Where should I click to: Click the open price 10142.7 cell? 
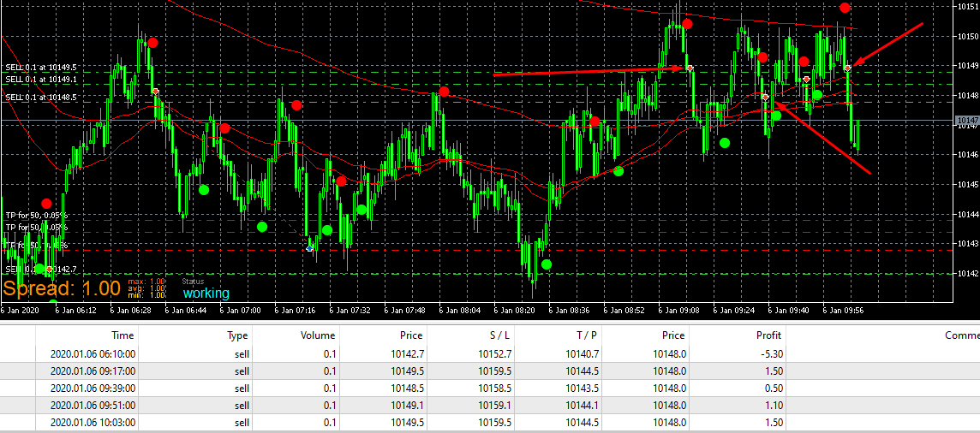[407, 354]
